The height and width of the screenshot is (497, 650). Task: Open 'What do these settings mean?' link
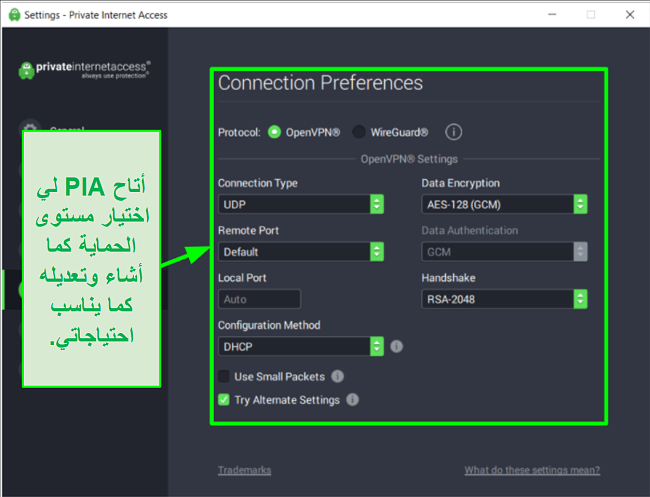(x=532, y=470)
